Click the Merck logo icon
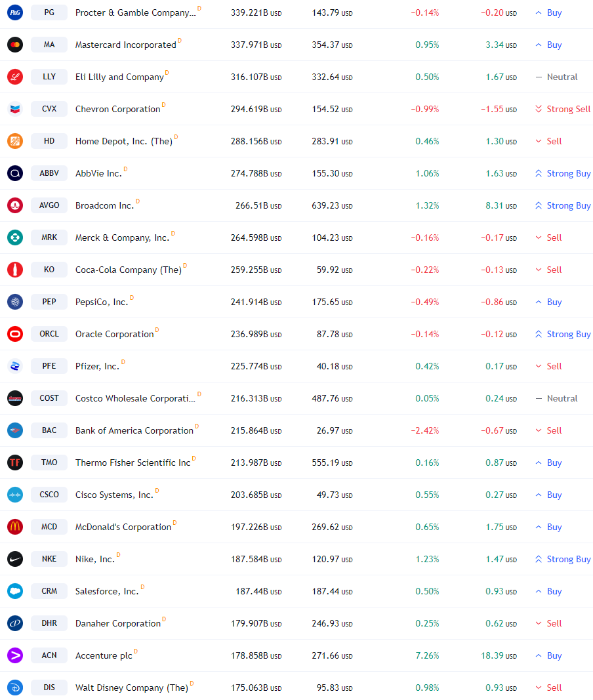 click(15, 237)
